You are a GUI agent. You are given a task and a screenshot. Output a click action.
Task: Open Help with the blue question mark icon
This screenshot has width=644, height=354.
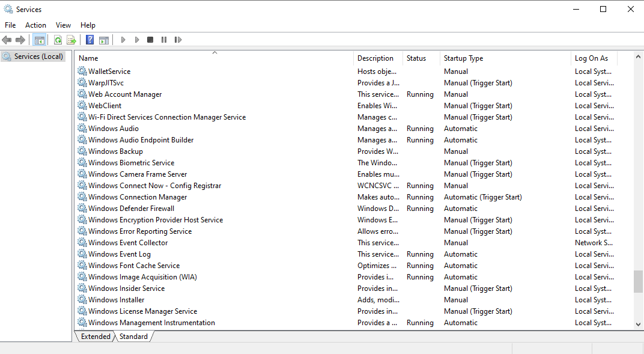click(90, 40)
